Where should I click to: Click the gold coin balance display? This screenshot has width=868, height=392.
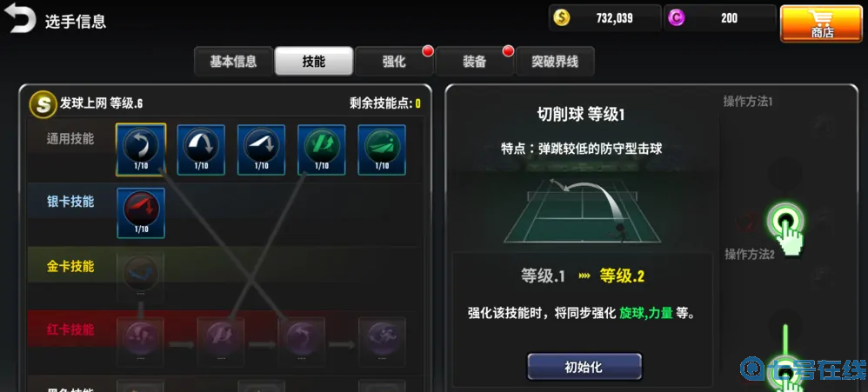[x=605, y=17]
